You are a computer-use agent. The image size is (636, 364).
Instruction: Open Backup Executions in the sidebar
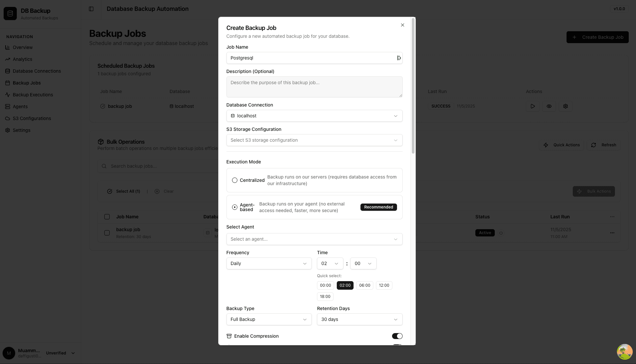point(33,94)
